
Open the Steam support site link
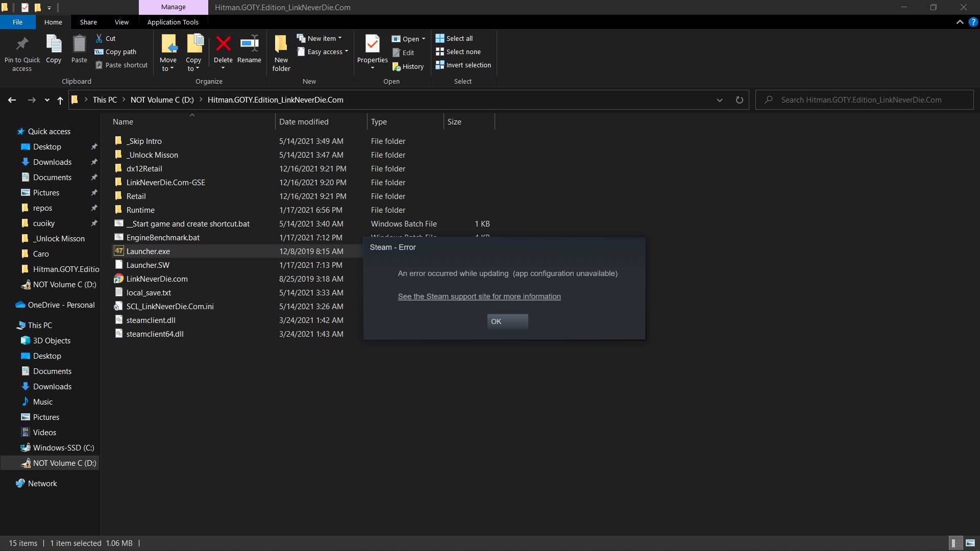pos(479,296)
